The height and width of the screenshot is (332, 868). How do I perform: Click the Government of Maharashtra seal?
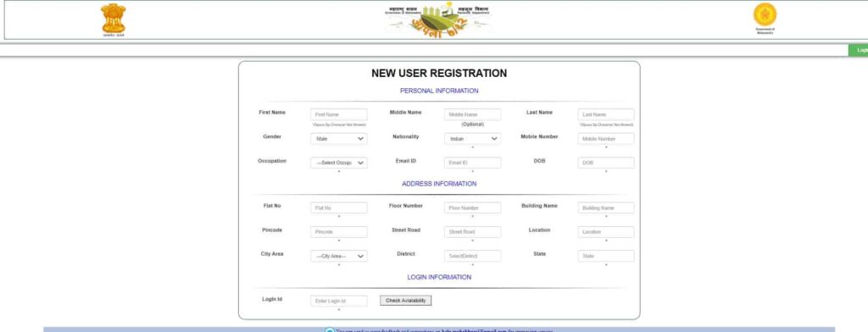pyautogui.click(x=765, y=19)
